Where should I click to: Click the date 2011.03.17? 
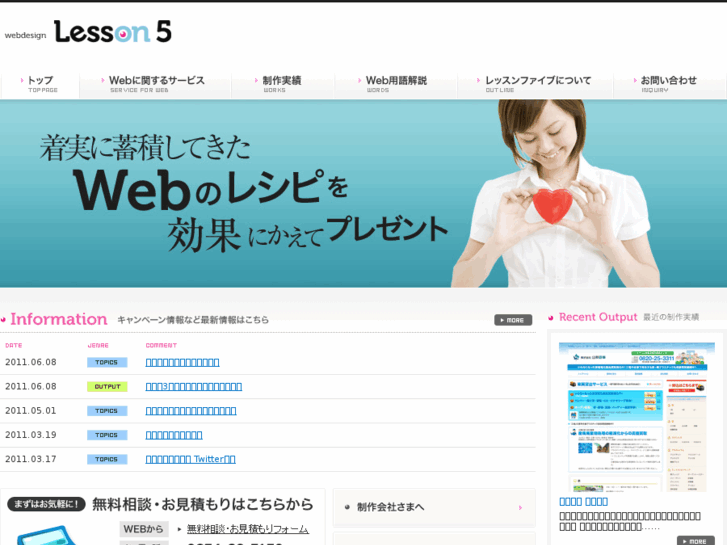click(31, 459)
